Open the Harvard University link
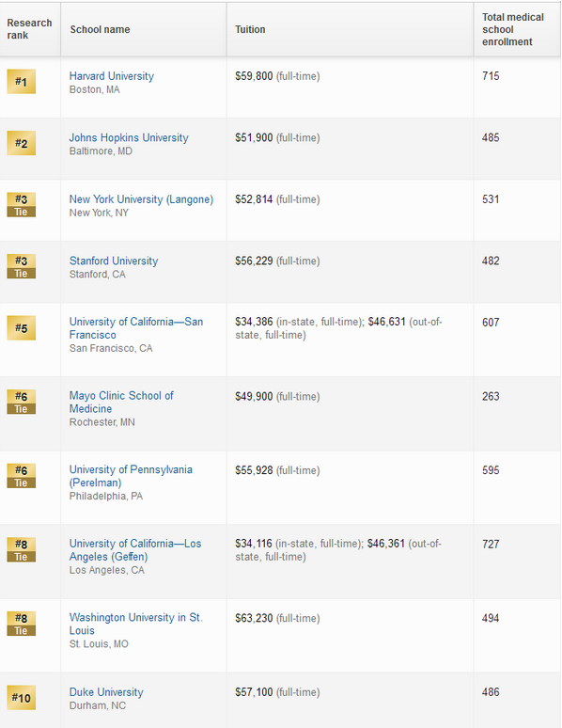This screenshot has height=728, width=562. (x=112, y=76)
